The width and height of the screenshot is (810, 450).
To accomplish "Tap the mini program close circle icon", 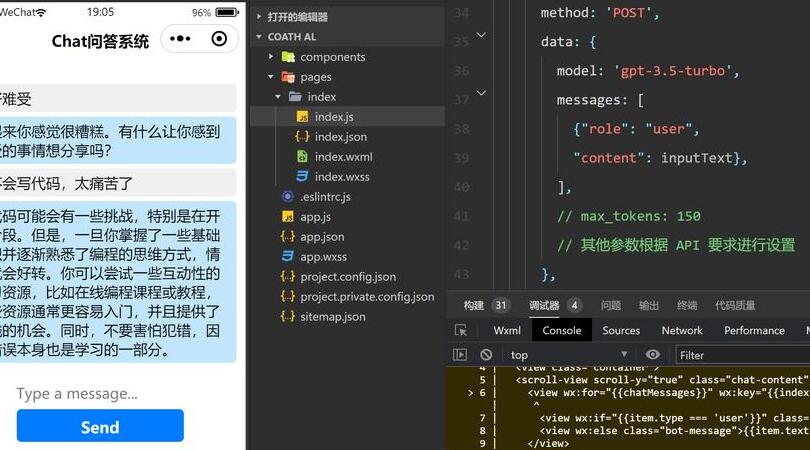I will (219, 39).
